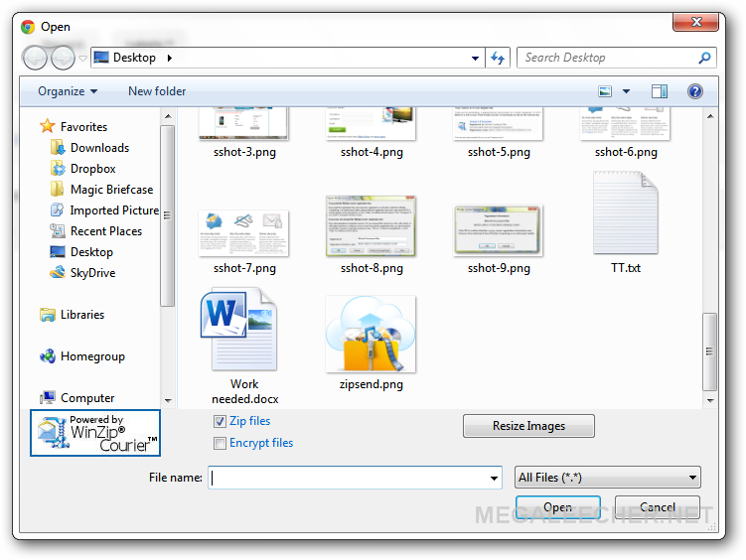Open the File name dropdown arrow
This screenshot has height=560, width=746.
(494, 478)
